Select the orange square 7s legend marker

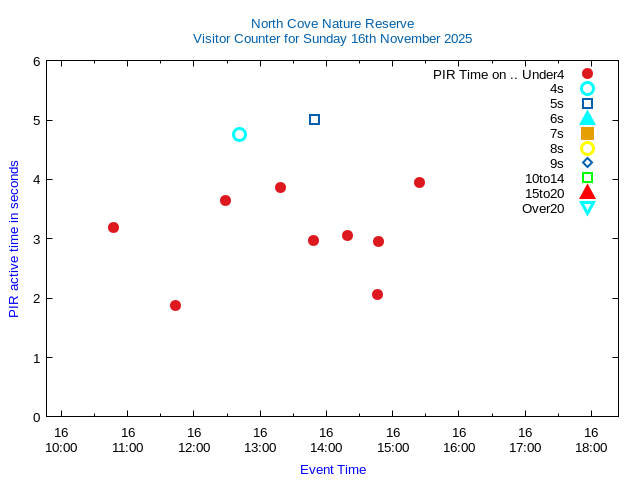pyautogui.click(x=587, y=133)
